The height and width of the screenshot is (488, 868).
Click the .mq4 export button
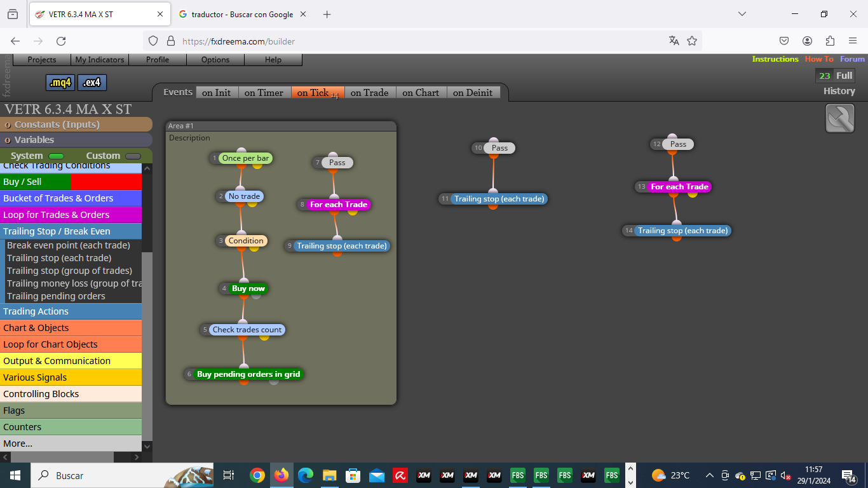pyautogui.click(x=60, y=83)
